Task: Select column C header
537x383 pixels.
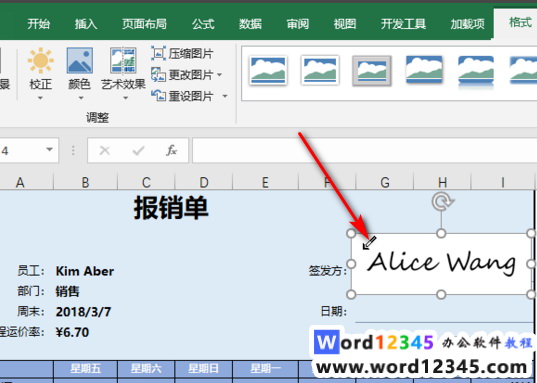Action: (x=146, y=182)
